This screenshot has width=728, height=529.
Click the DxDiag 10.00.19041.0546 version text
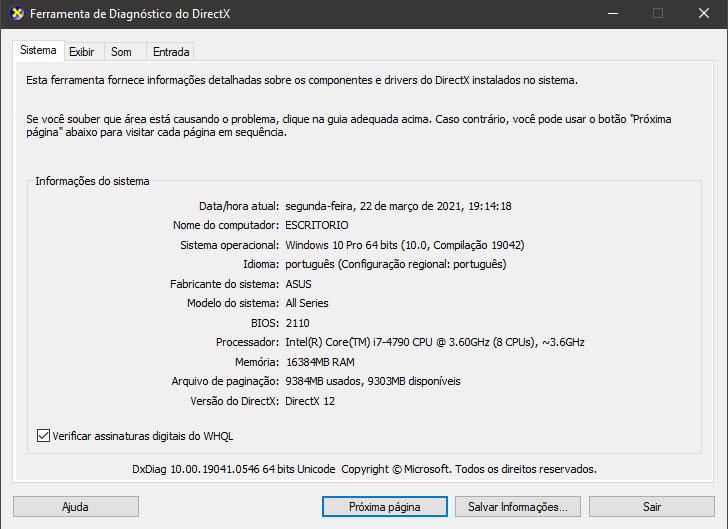[364, 469]
